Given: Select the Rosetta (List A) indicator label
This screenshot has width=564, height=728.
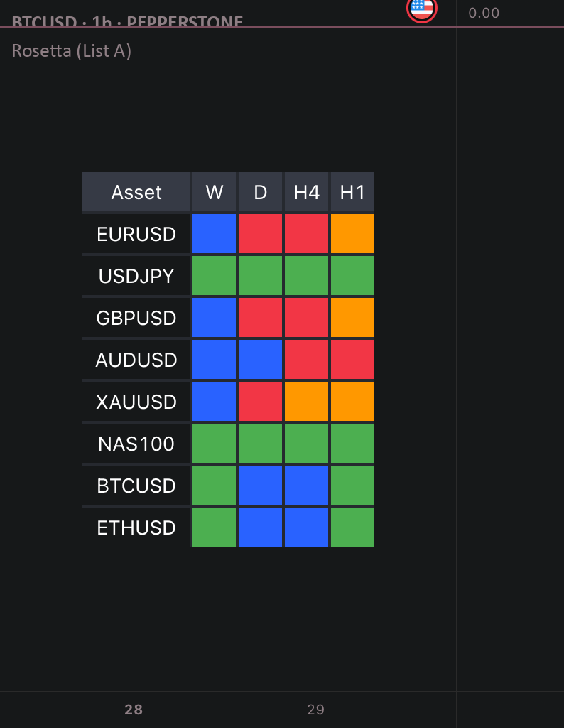Looking at the screenshot, I should coord(72,50).
